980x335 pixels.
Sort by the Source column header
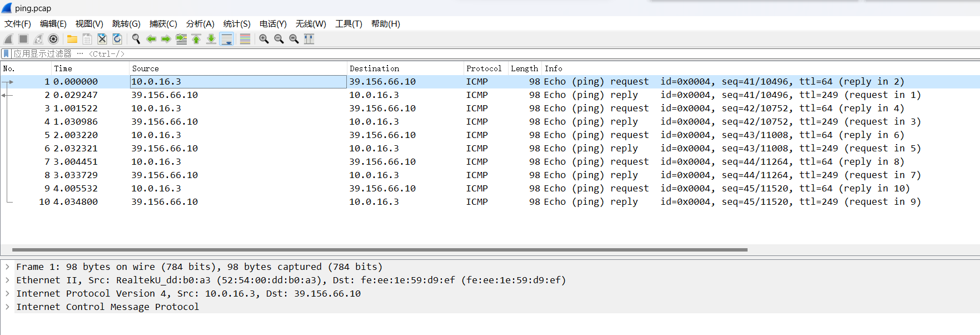pos(238,68)
